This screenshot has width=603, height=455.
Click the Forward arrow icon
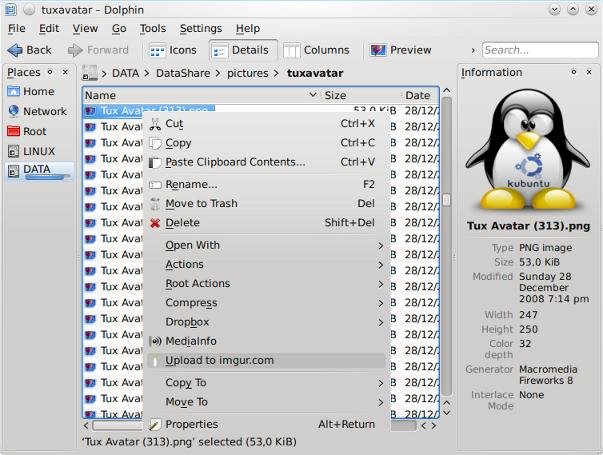75,50
